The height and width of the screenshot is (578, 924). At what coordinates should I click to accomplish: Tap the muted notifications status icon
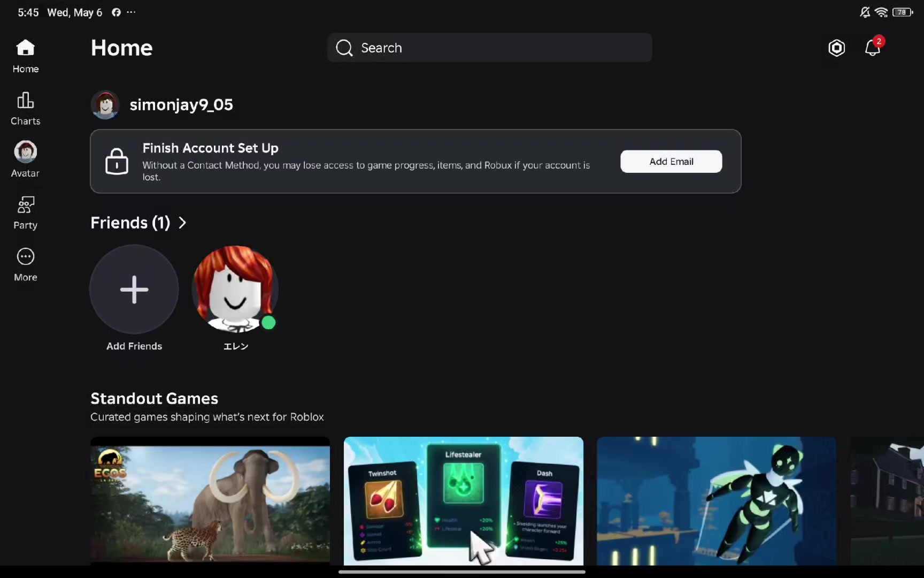(865, 12)
